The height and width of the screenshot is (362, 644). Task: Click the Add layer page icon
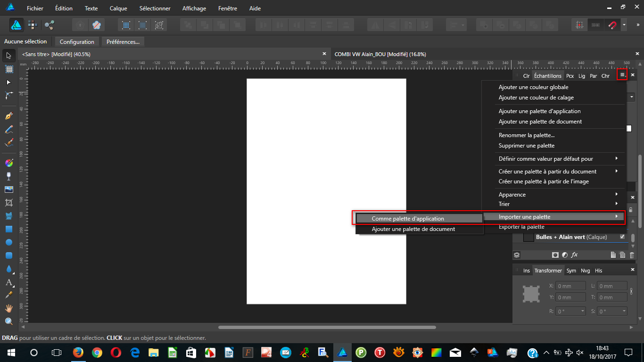click(x=613, y=255)
